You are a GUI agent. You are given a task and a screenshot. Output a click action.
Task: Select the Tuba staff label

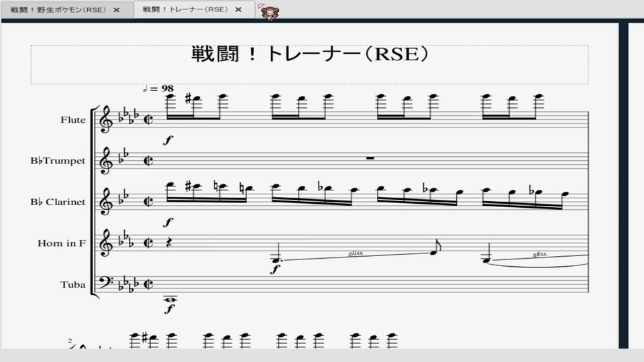click(73, 284)
